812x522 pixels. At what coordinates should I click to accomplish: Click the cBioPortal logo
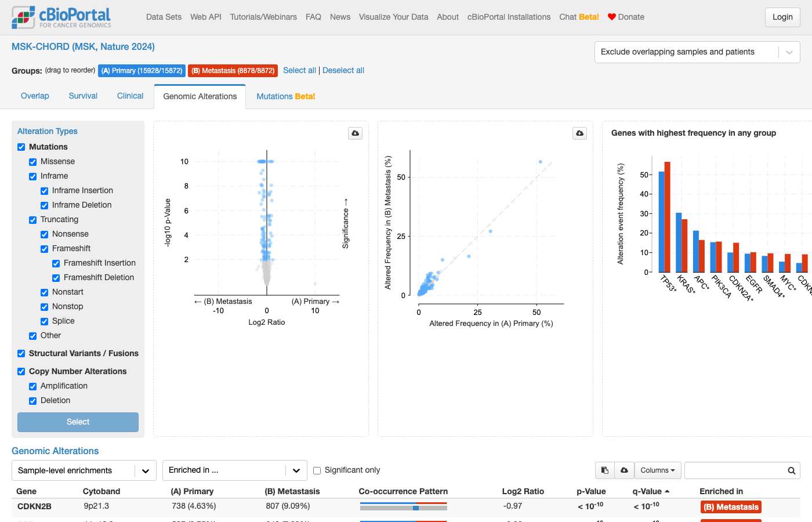pos(61,17)
